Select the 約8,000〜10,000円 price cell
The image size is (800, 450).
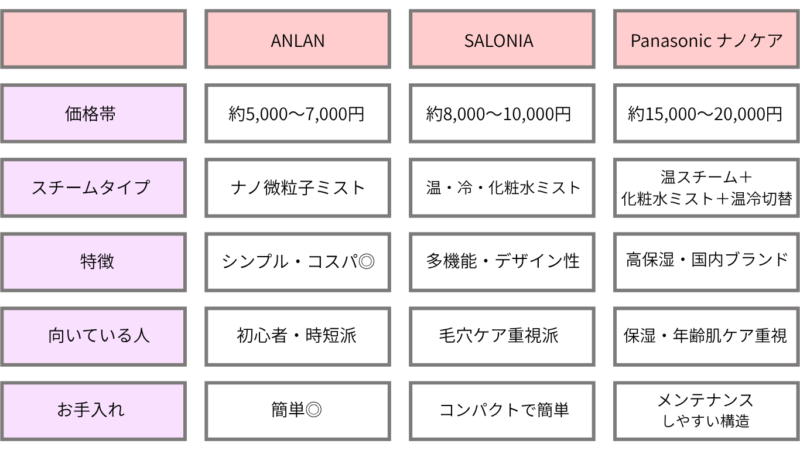499,114
